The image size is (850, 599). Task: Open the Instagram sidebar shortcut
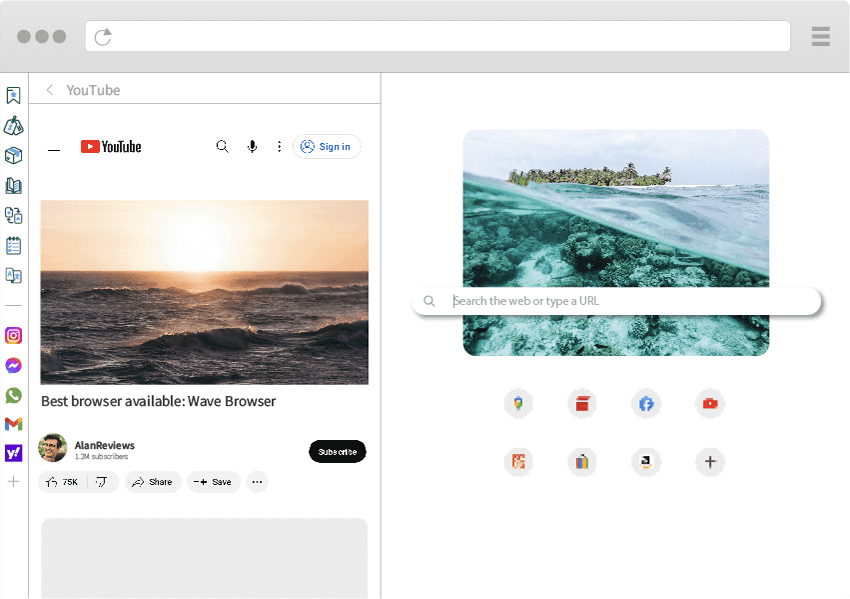click(x=14, y=336)
